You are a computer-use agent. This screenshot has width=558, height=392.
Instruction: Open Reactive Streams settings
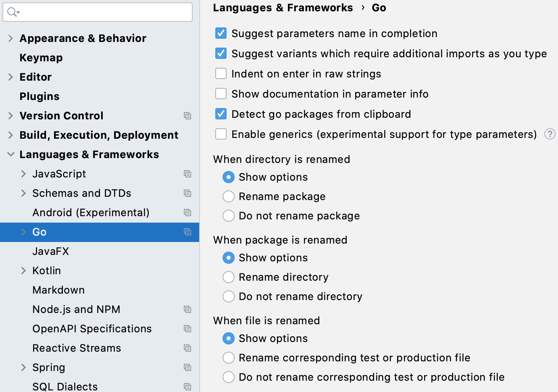click(x=77, y=348)
